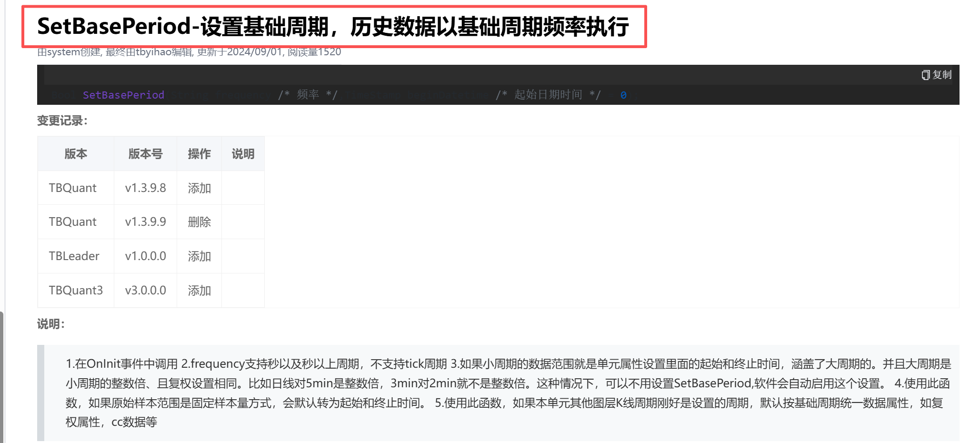The width and height of the screenshot is (980, 443).
Task: Click the TBLeader table cell
Action: point(74,256)
